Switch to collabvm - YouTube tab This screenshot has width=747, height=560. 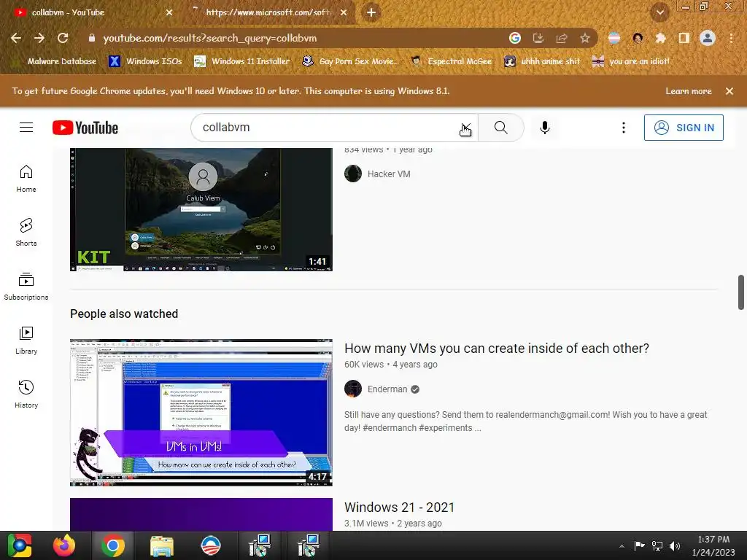point(90,12)
